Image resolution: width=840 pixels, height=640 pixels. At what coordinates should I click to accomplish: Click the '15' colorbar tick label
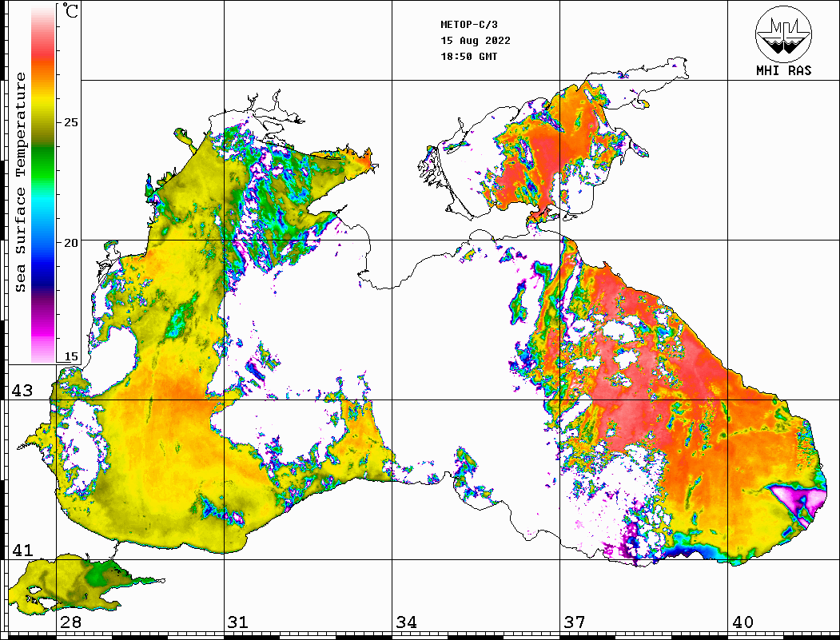point(71,356)
